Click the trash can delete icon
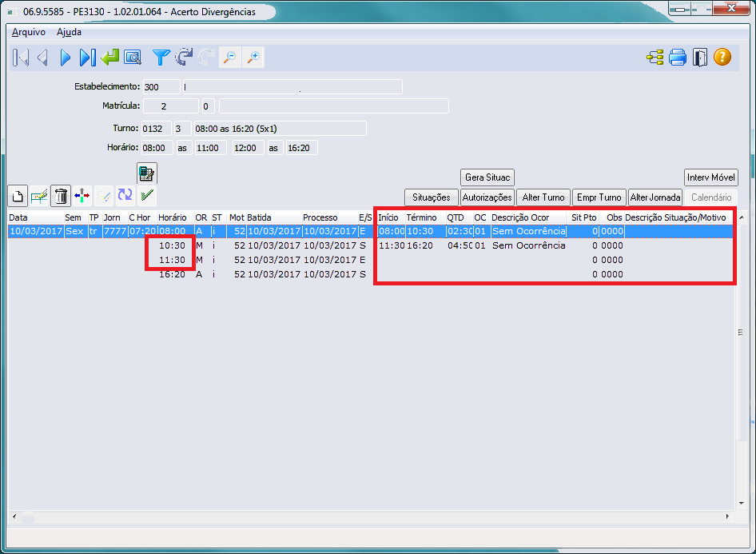Viewport: 756px width, 554px height. tap(61, 196)
